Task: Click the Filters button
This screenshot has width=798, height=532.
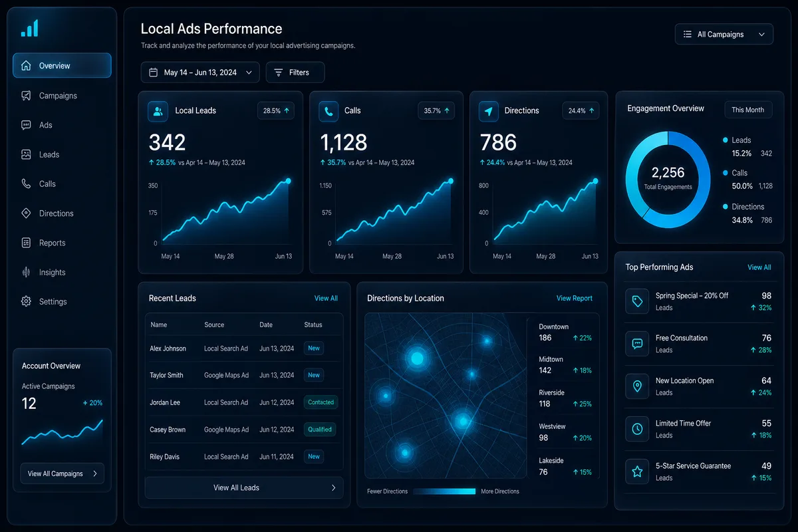Action: 295,72
